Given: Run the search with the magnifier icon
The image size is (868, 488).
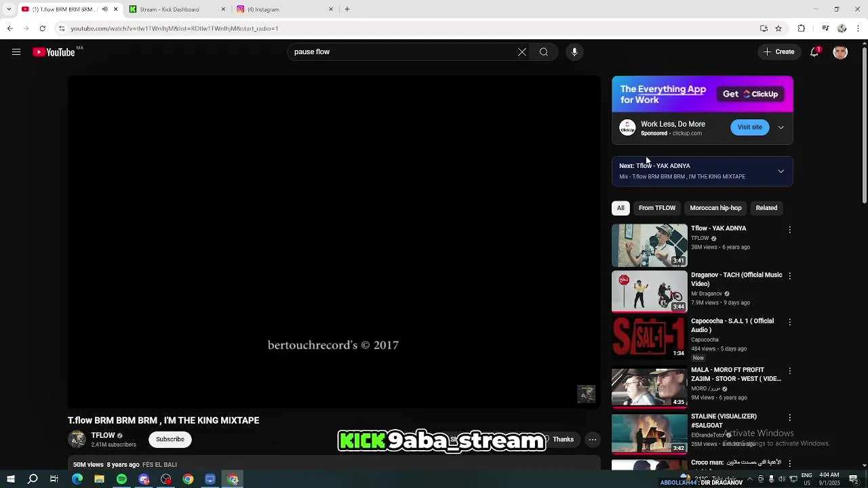Looking at the screenshot, I should tap(544, 52).
